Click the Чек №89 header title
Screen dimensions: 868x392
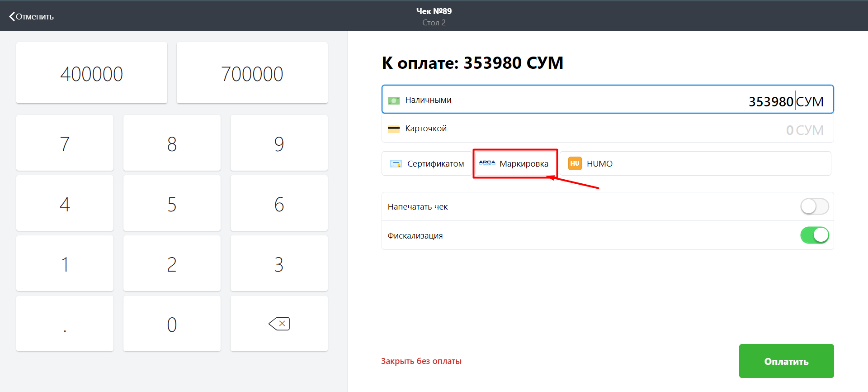pyautogui.click(x=434, y=11)
